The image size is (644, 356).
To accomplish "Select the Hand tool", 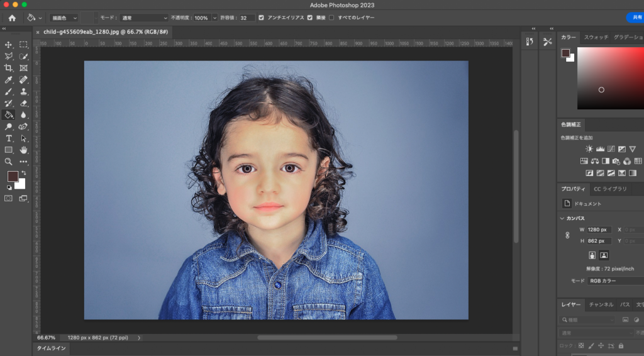I will pos(23,150).
